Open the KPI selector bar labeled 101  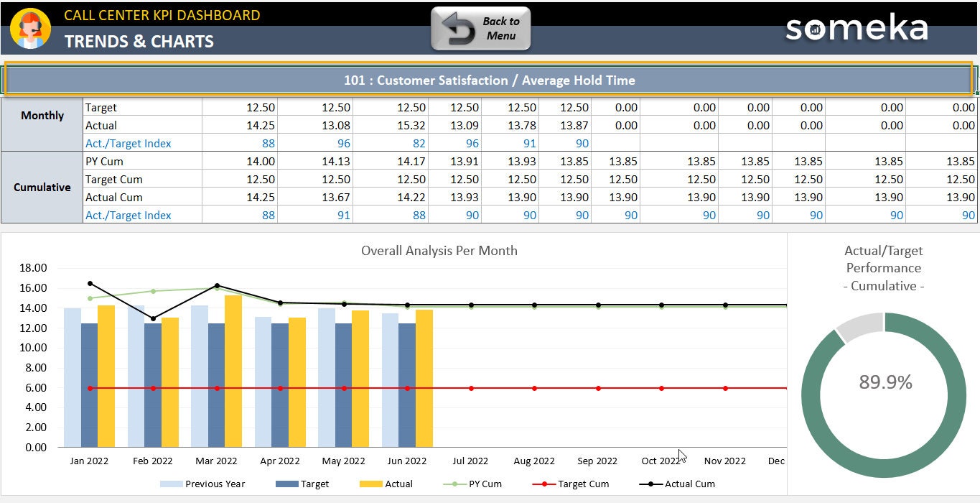pos(490,80)
